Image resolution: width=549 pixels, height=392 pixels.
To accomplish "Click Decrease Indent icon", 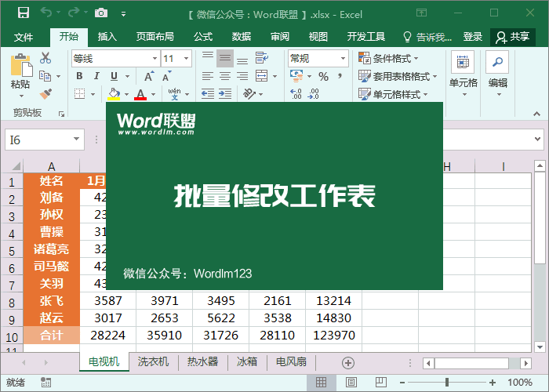I will click(x=208, y=94).
